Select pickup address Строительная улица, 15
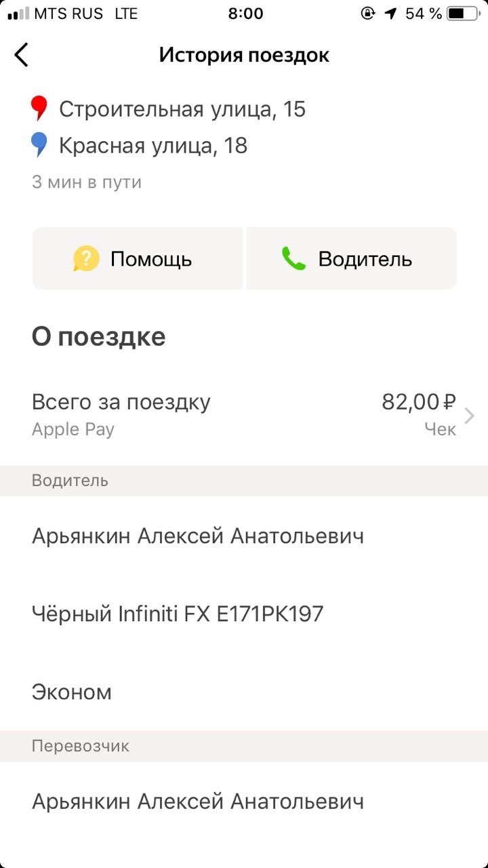Viewport: 488px width, 868px height. 182,109
